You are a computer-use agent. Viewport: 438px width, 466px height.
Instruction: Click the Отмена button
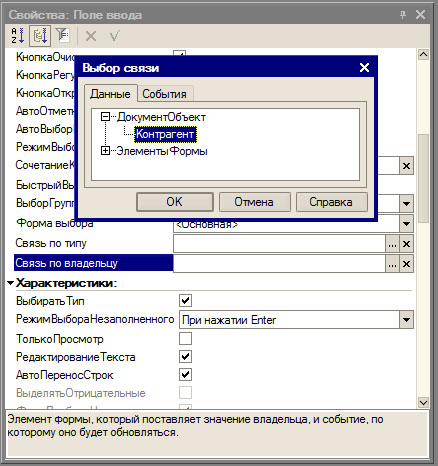coord(254,202)
